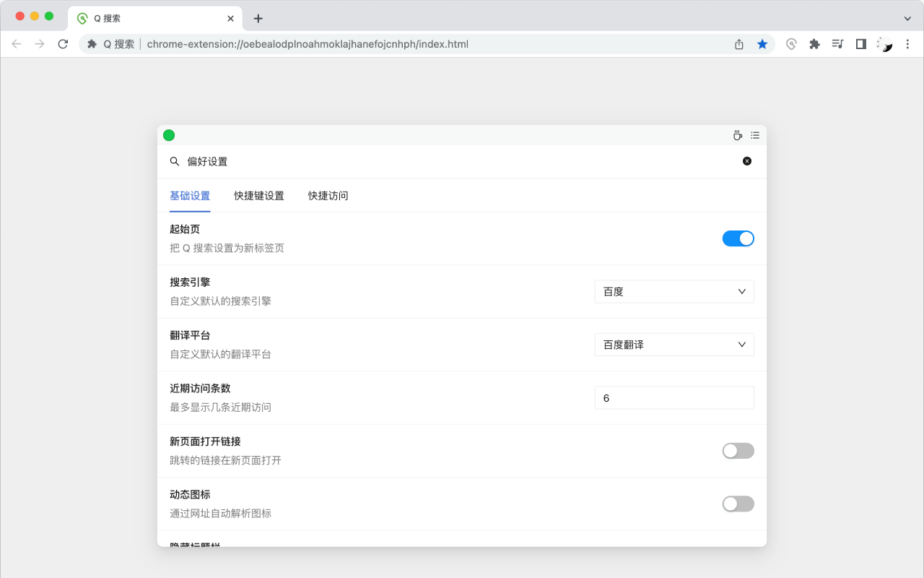
Task: Reload the current page
Action: pyautogui.click(x=63, y=44)
